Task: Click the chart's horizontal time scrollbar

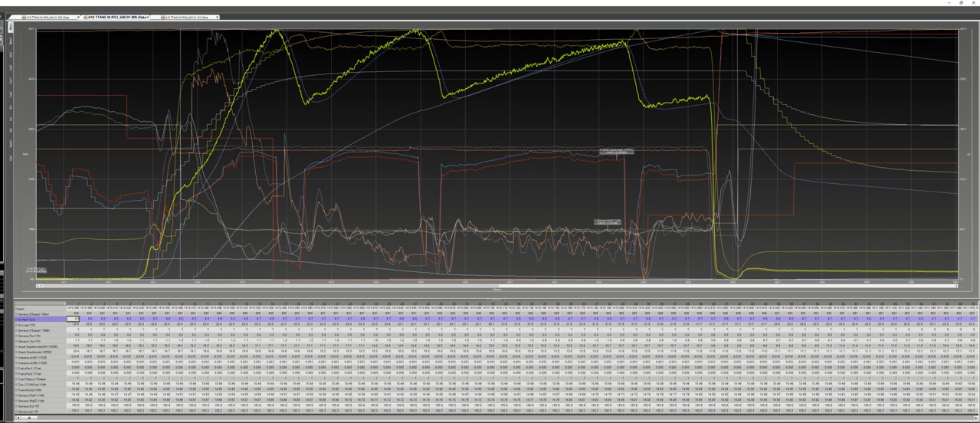Action: point(497,286)
